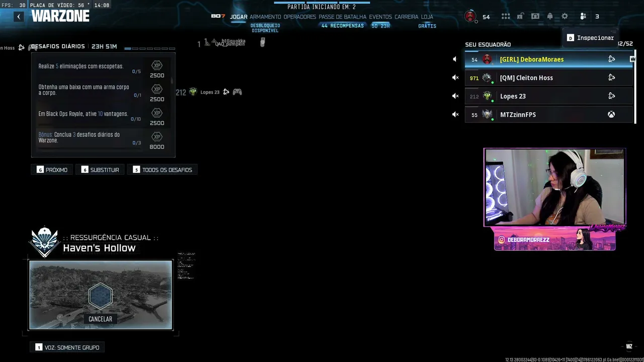Mute DeboraMoraes voice speaker
Screen dimensions: 644x362
455,59
